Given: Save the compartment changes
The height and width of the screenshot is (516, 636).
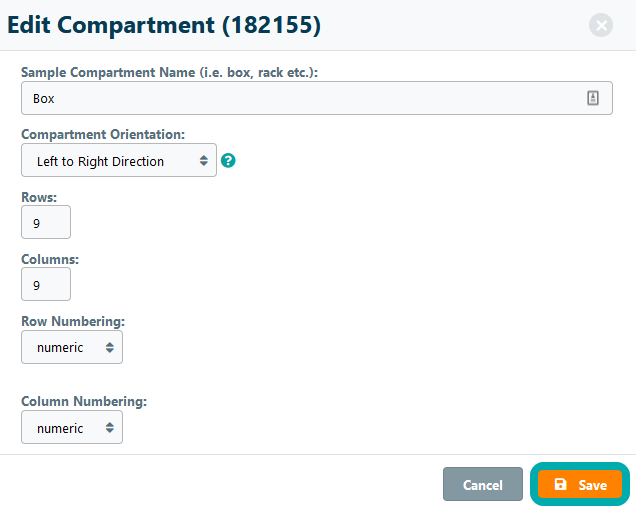Looking at the screenshot, I should tap(580, 484).
